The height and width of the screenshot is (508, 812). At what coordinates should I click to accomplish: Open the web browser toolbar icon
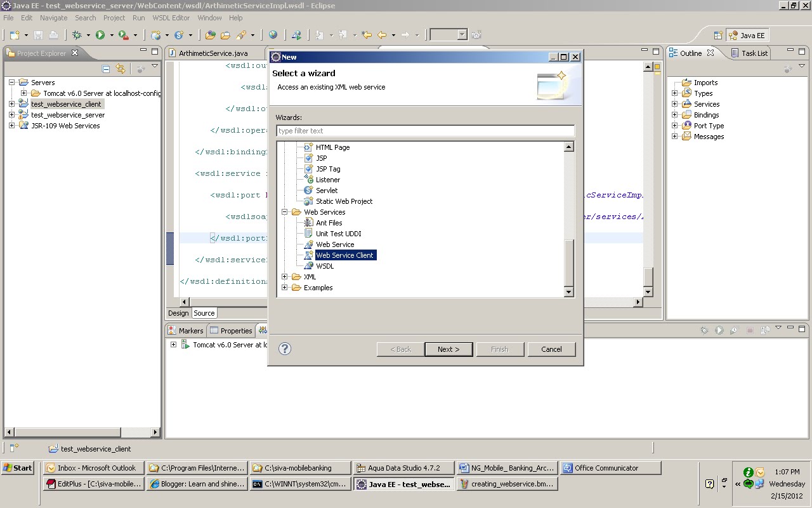coord(273,35)
